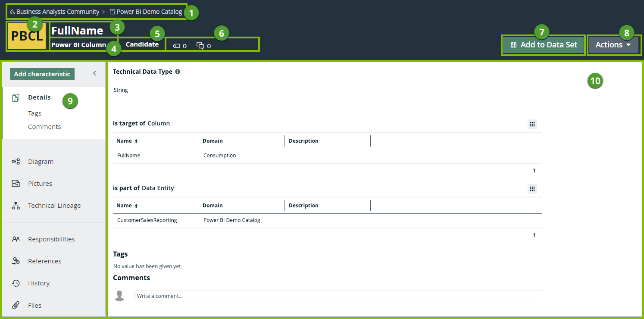This screenshot has width=644, height=319.
Task: Open the Diagram icon in sidebar
Action: click(16, 162)
